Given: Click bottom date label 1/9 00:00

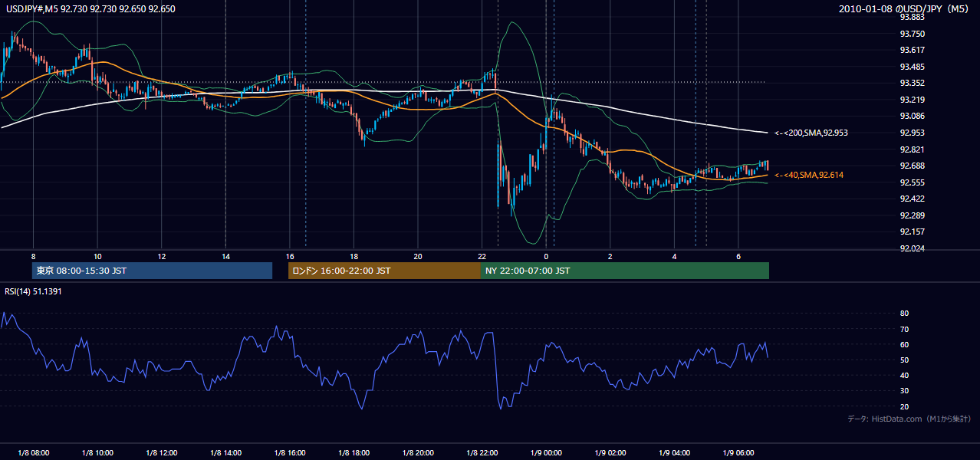Looking at the screenshot, I should tap(546, 452).
